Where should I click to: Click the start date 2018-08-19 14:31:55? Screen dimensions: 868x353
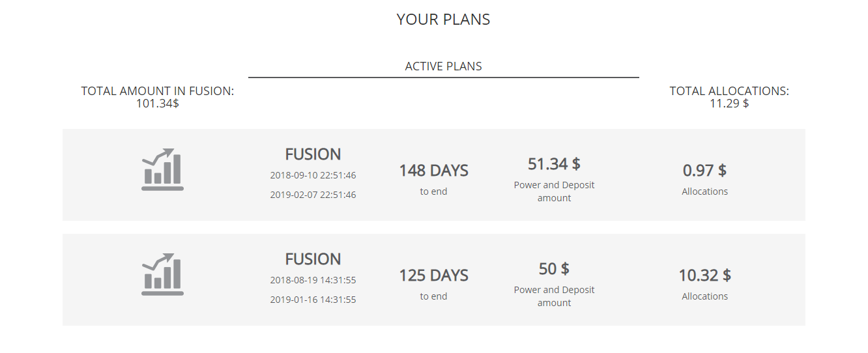(313, 280)
